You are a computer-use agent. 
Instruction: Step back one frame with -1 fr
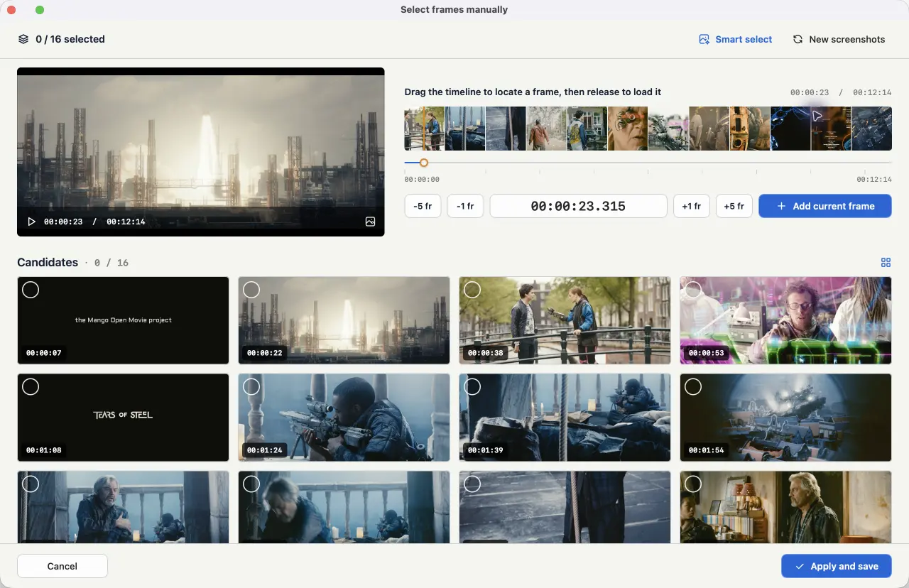coord(465,206)
